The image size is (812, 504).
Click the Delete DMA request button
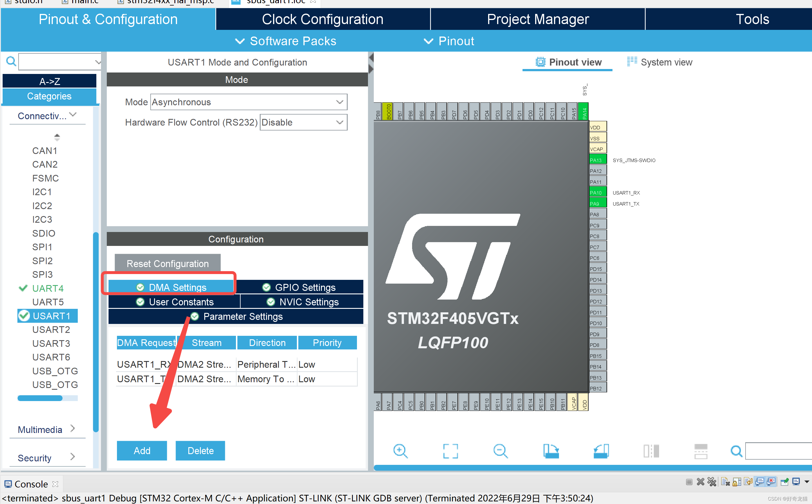[200, 450]
